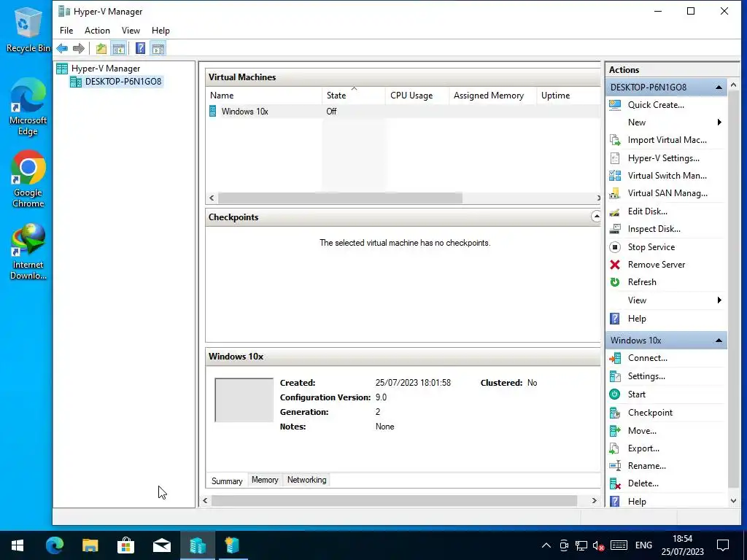Open the Action menu
747x560 pixels.
tap(97, 31)
